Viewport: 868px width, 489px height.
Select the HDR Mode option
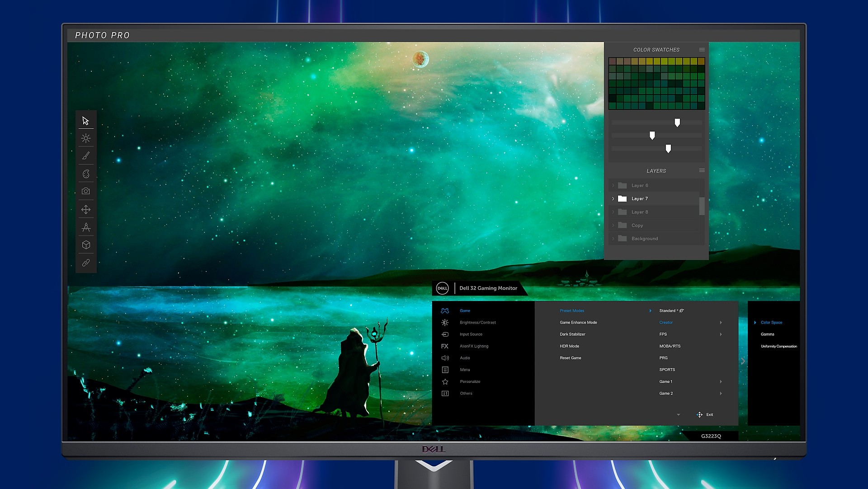point(569,346)
